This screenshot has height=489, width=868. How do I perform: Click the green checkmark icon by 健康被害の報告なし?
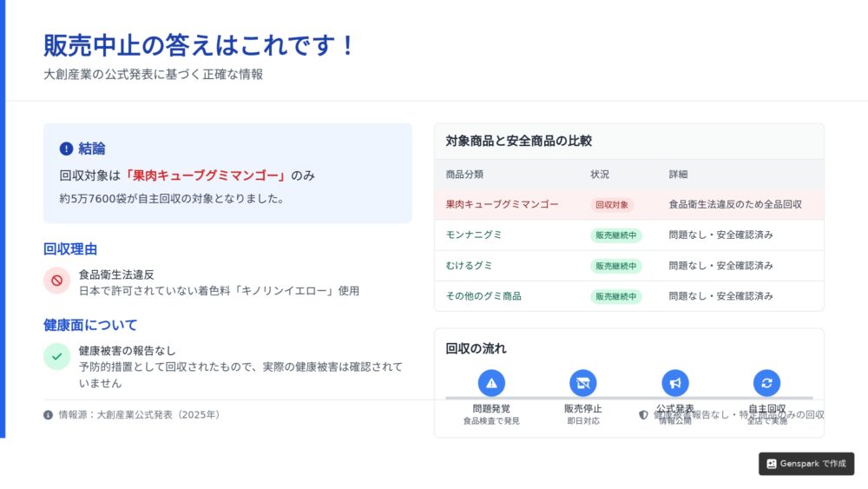[x=57, y=357]
